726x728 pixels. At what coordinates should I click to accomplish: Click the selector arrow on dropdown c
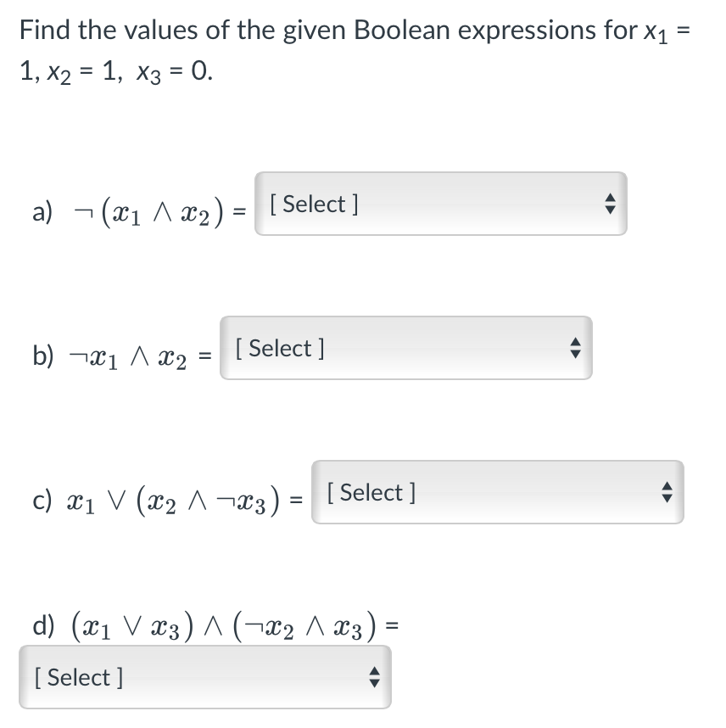click(x=667, y=492)
